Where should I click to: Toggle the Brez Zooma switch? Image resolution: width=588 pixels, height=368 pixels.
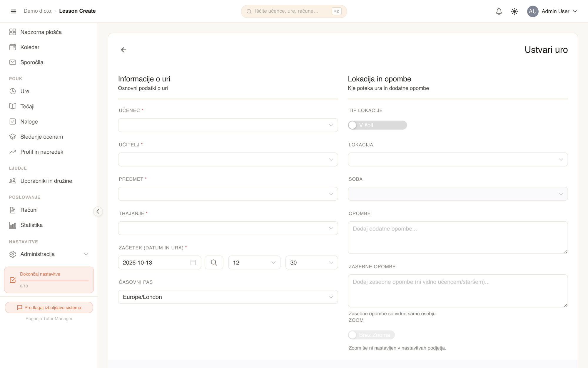point(371,335)
